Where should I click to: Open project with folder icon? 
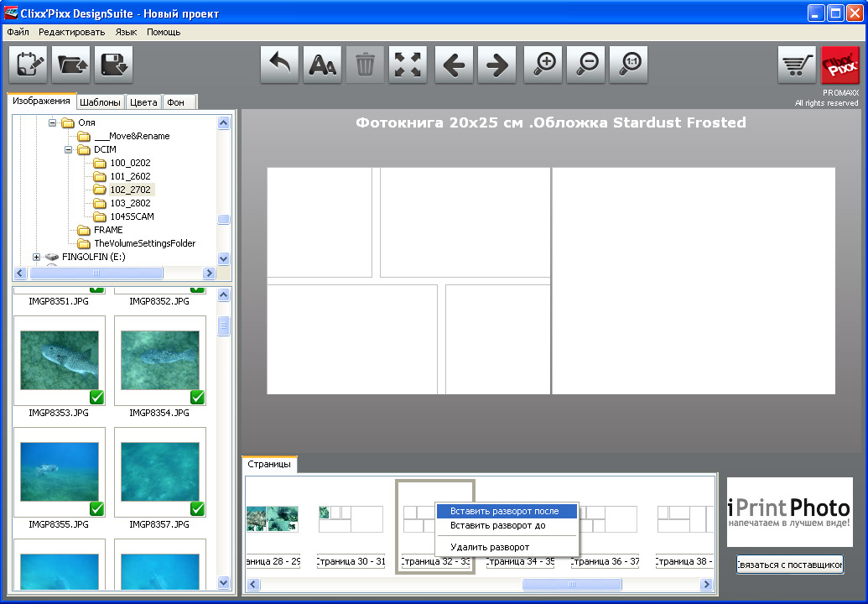click(x=70, y=65)
